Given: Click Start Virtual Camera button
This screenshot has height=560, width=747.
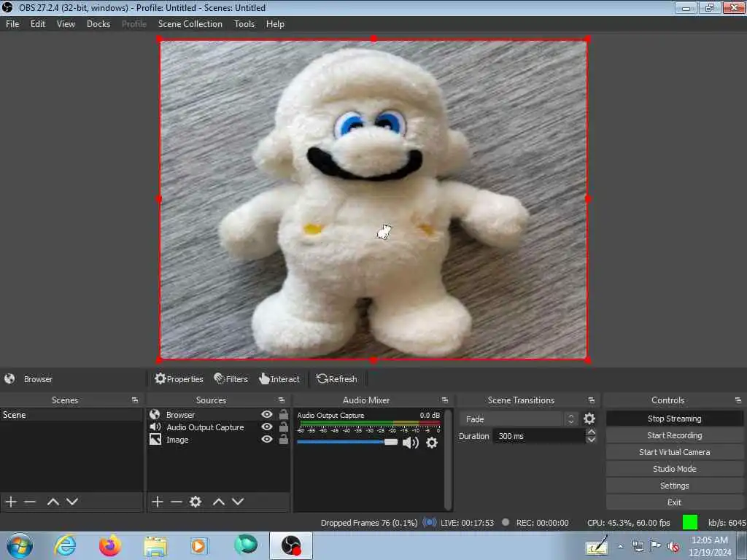Looking at the screenshot, I should coord(674,452).
